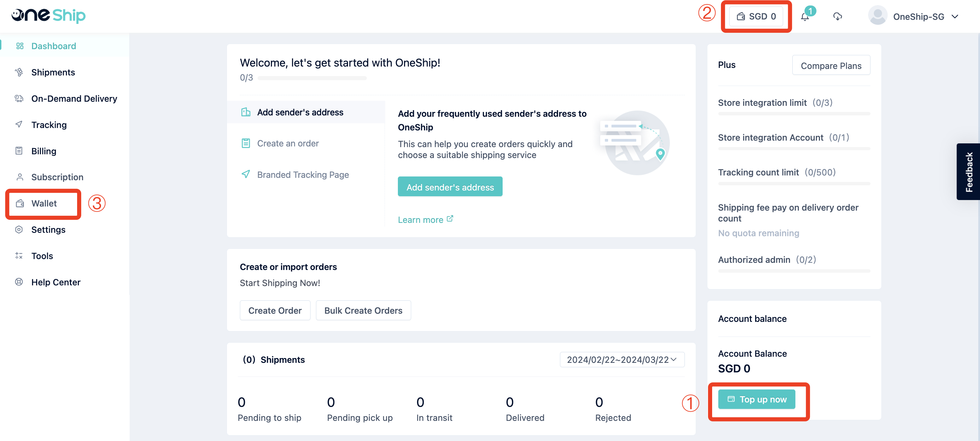Click the Compare Plans button
The height and width of the screenshot is (441, 980).
(831, 66)
